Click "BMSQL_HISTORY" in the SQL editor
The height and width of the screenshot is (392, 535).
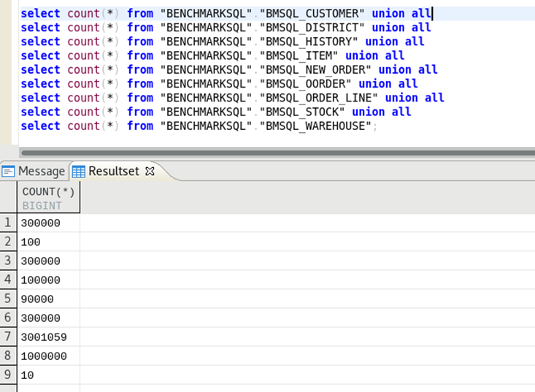[x=309, y=42]
